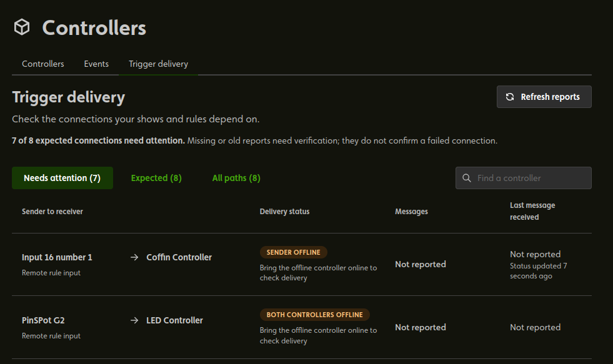Click the magnifier search icon
613x364 pixels.
[467, 178]
